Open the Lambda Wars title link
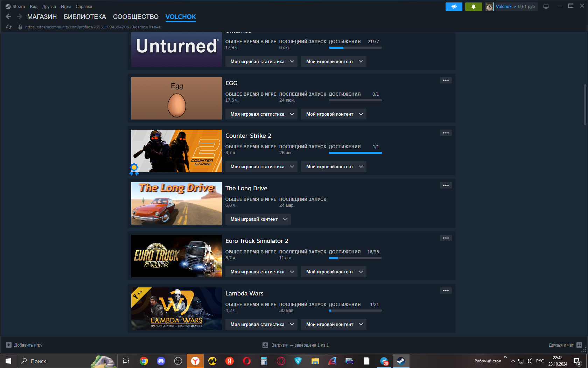This screenshot has height=368, width=588. click(x=244, y=293)
